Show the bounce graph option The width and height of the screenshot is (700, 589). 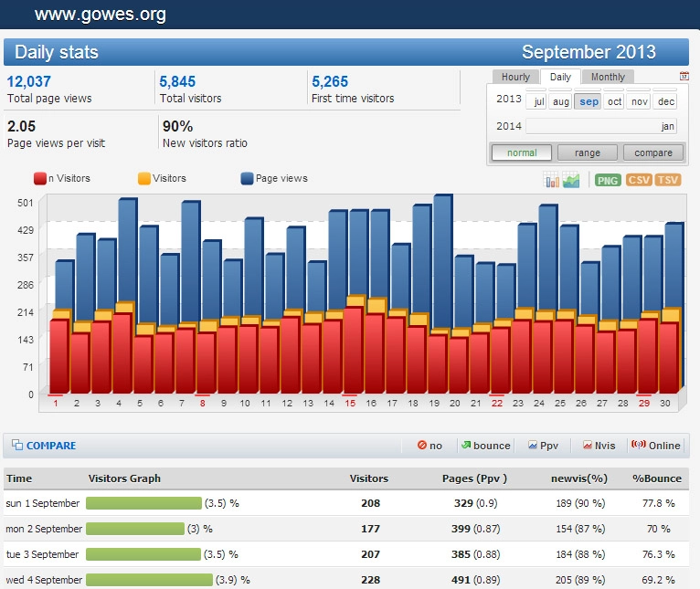click(485, 446)
